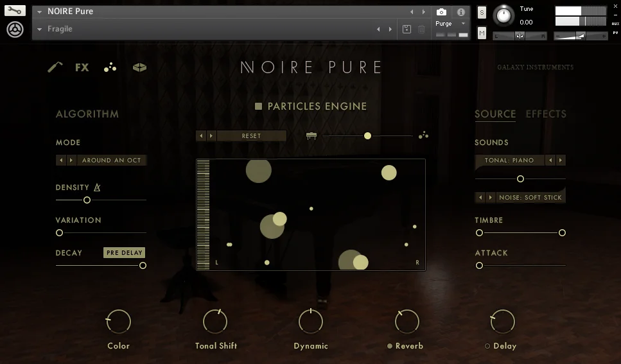Click the Density slider handle
Image resolution: width=621 pixels, height=364 pixels.
pos(87,200)
